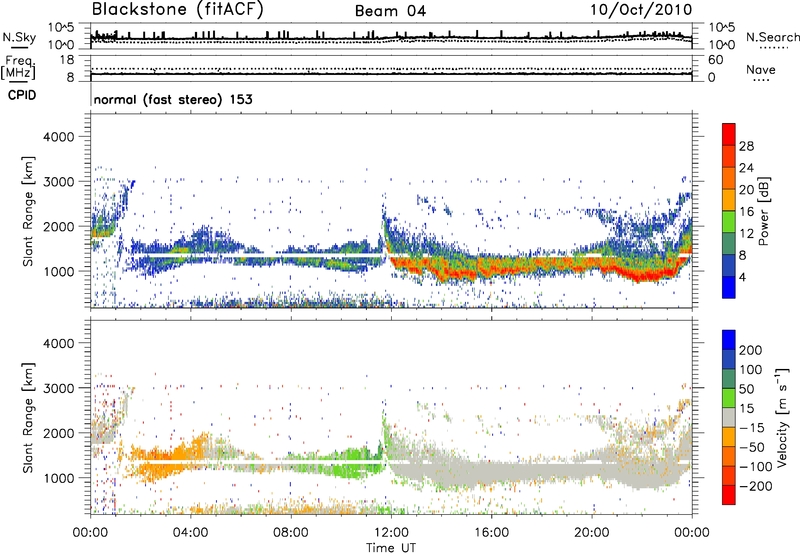Click "normal (fast stereo) 153" mode text
Image resolution: width=800 pixels, height=554 pixels.
click(173, 99)
